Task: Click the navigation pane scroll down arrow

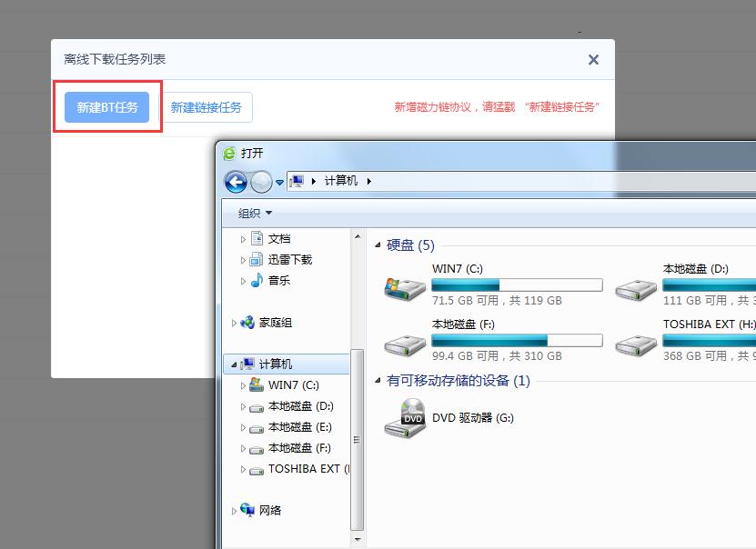Action: pyautogui.click(x=358, y=539)
